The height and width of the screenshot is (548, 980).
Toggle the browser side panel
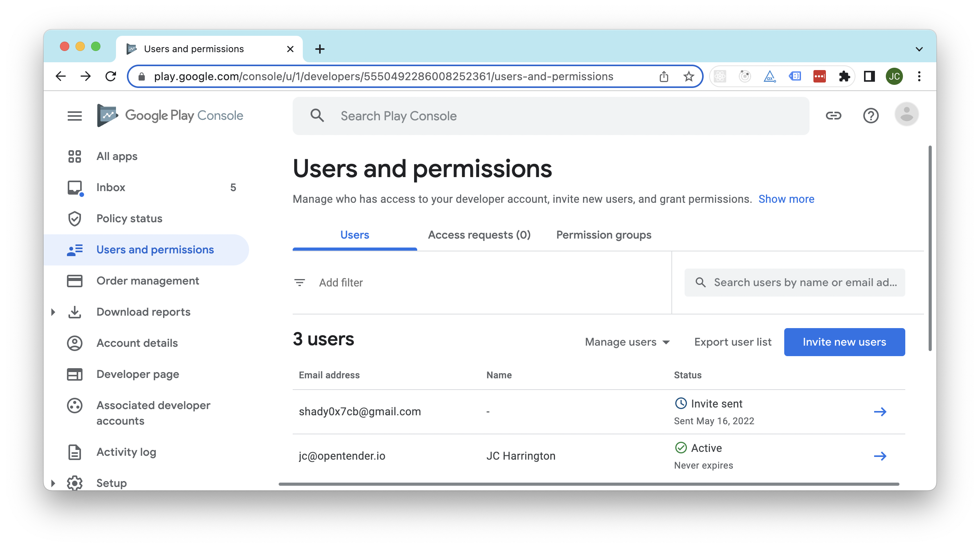869,76
